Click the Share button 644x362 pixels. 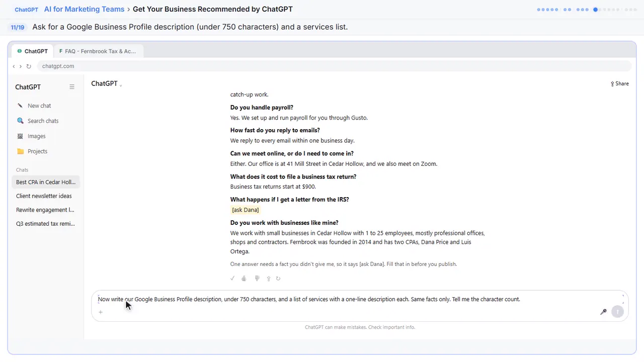tap(620, 83)
